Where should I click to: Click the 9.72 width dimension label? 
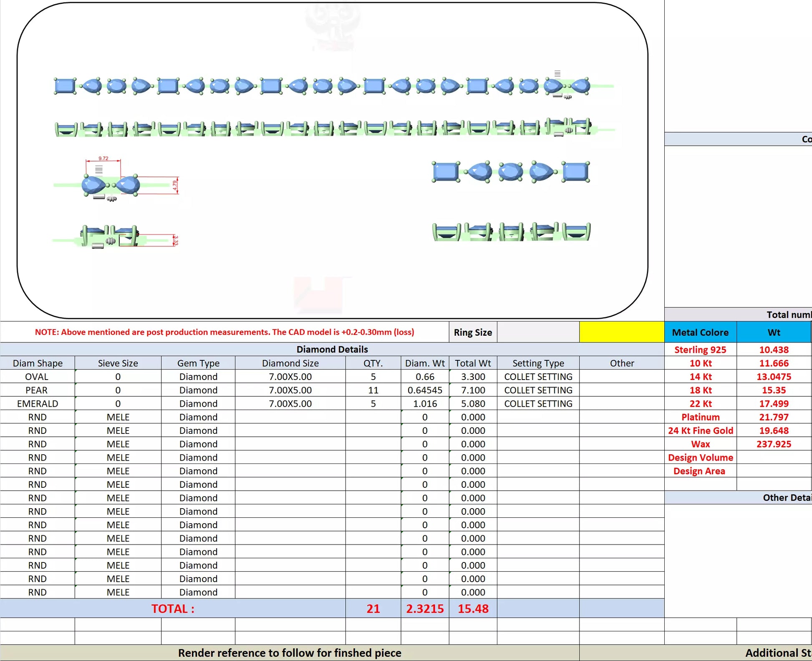[103, 158]
